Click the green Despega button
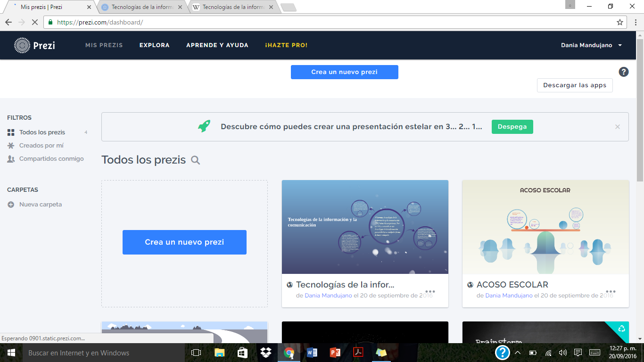The image size is (644, 362). (x=512, y=127)
